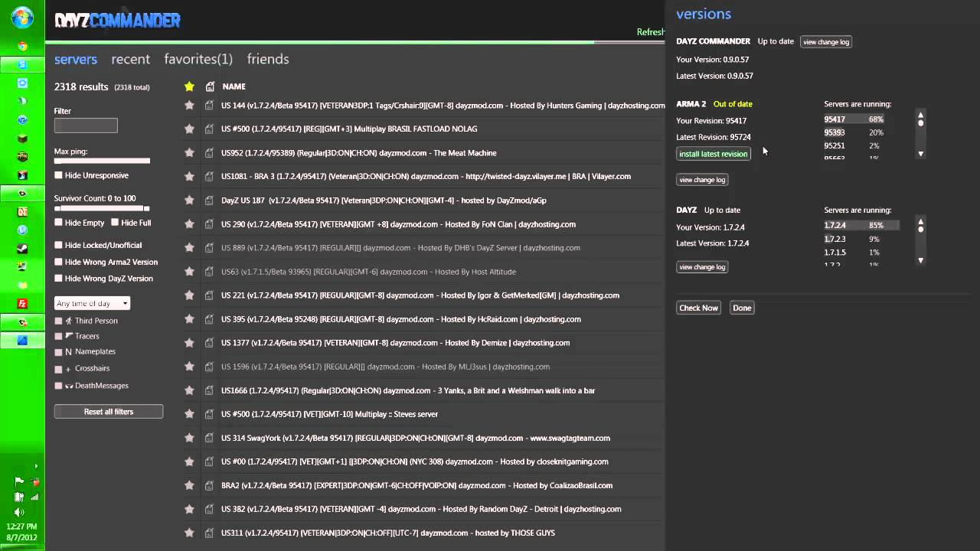Click up arrow of DAYZ versions list
Screen dimensions: 980x551
click(920, 222)
